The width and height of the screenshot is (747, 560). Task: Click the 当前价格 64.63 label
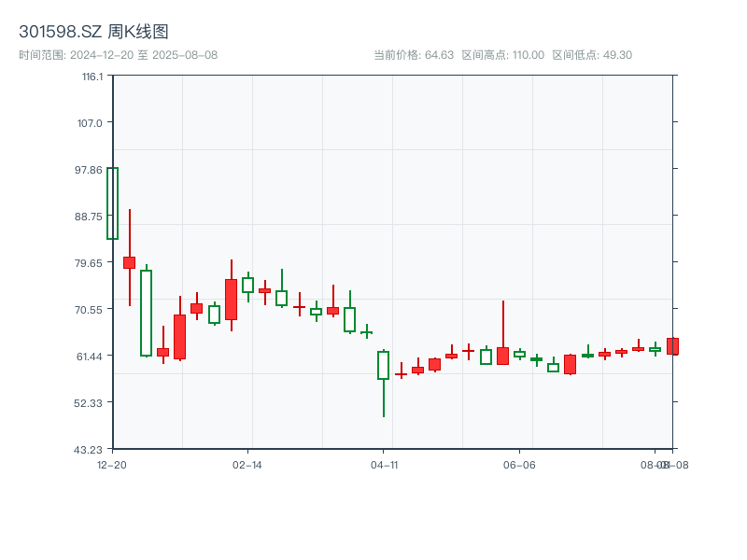pos(414,55)
